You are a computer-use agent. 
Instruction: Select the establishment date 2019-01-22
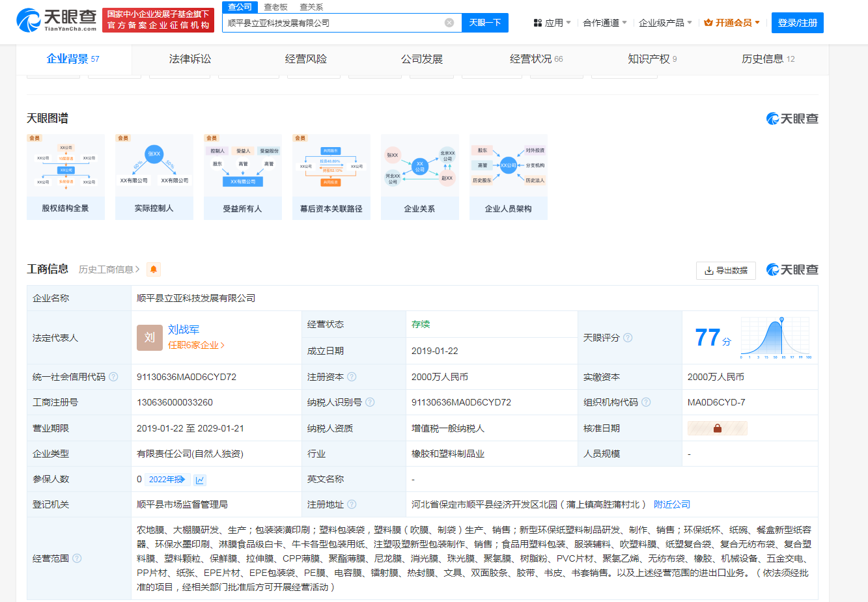[x=435, y=351]
